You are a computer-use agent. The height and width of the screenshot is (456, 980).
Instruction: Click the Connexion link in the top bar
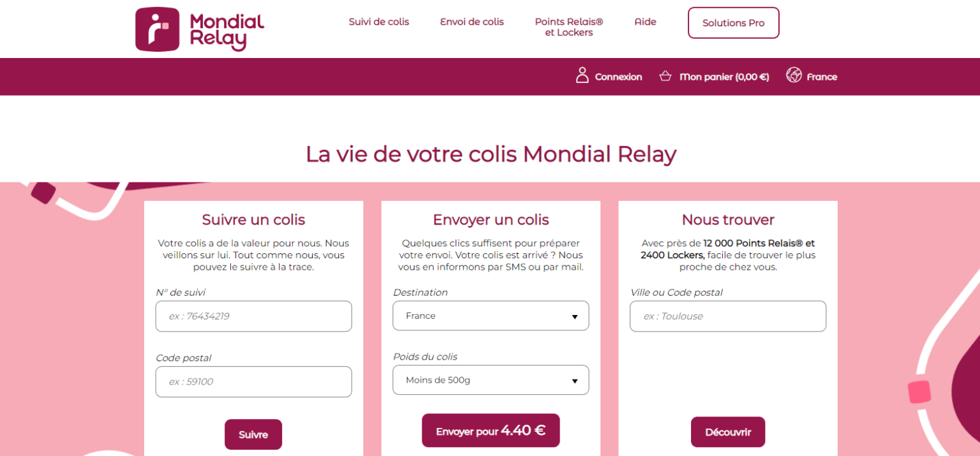[618, 77]
